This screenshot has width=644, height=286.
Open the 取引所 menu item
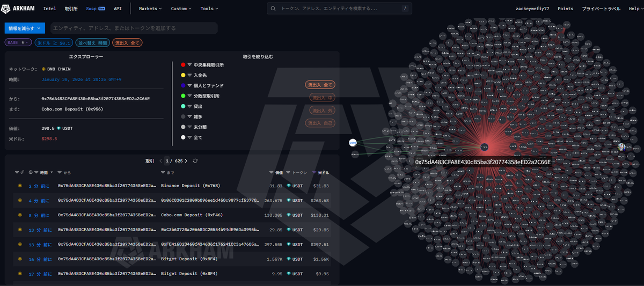coord(71,9)
